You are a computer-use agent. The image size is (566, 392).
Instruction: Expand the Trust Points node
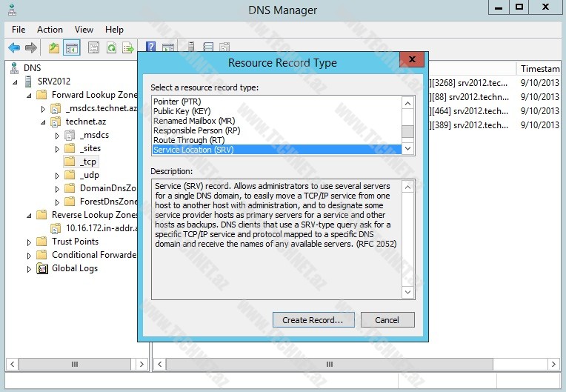30,242
